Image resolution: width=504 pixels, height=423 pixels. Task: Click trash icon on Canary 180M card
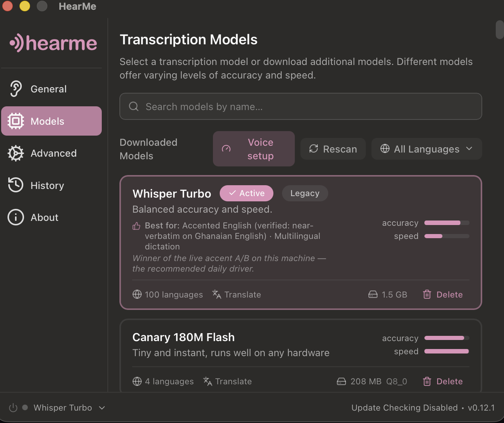(x=427, y=381)
